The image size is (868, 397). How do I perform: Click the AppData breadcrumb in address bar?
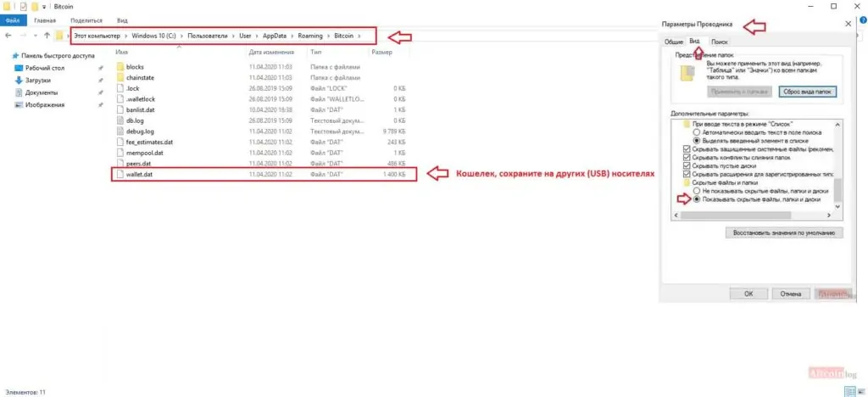(275, 36)
